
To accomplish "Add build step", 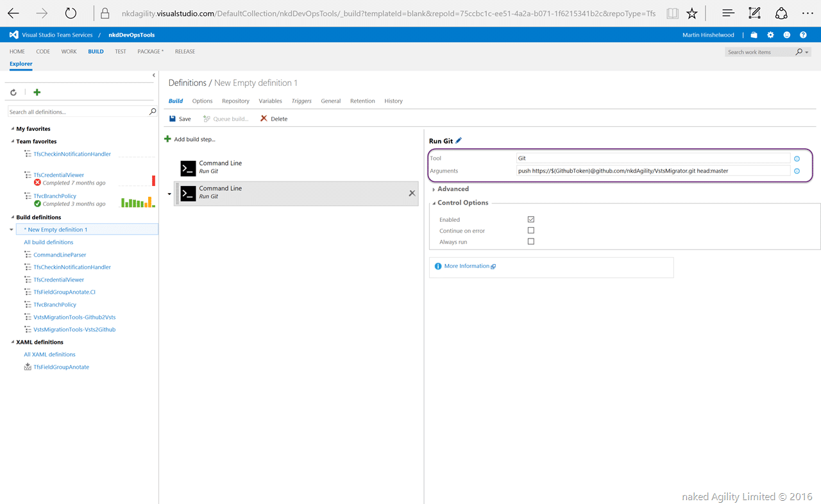I will (x=190, y=139).
